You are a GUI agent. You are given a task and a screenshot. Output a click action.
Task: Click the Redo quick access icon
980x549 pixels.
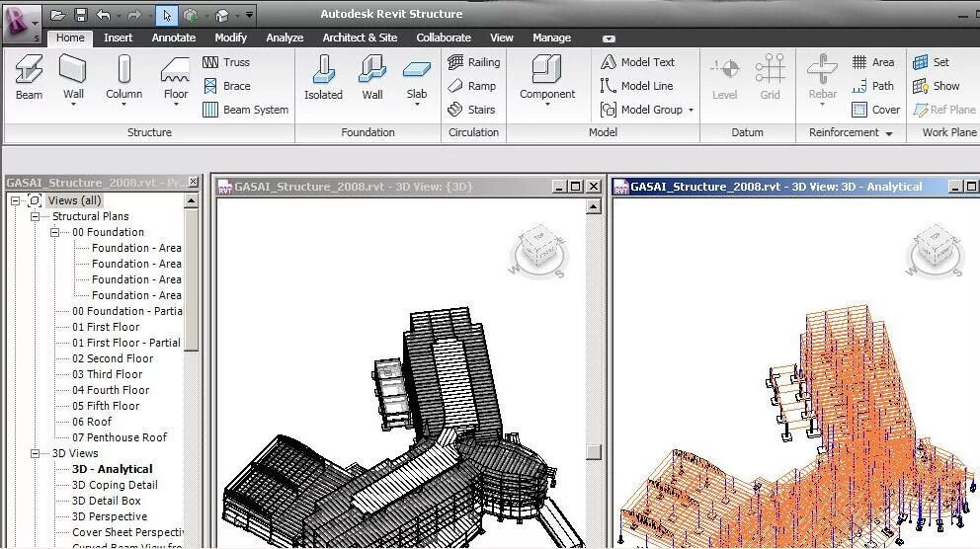pyautogui.click(x=134, y=15)
